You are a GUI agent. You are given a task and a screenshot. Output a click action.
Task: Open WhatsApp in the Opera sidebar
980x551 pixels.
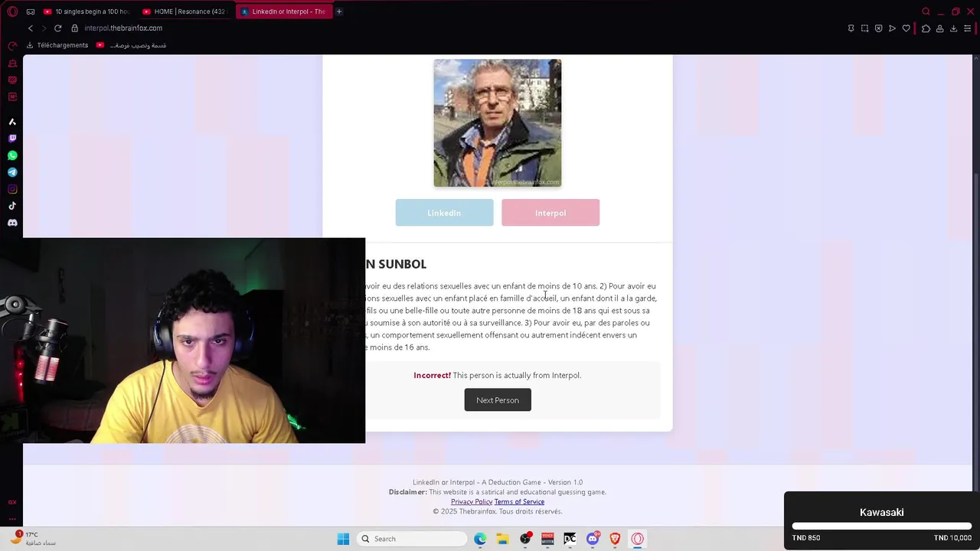click(12, 155)
